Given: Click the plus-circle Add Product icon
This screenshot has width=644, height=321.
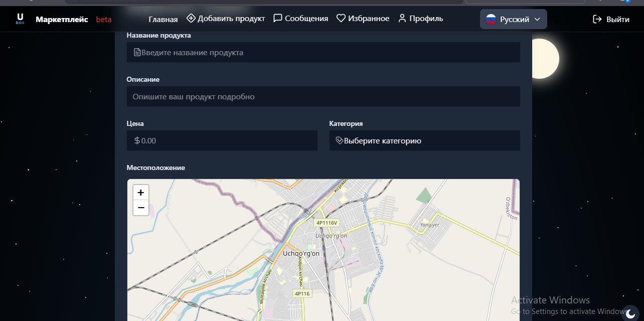Looking at the screenshot, I should pyautogui.click(x=191, y=19).
